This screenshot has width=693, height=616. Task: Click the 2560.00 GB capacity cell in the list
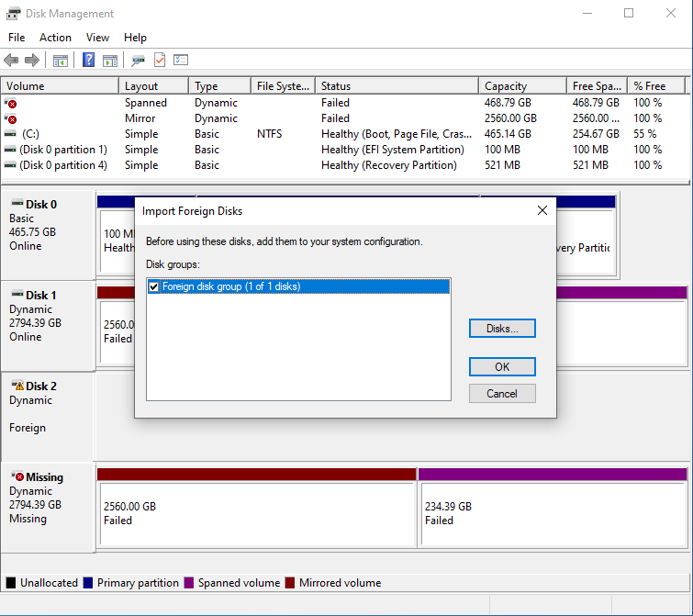[510, 118]
